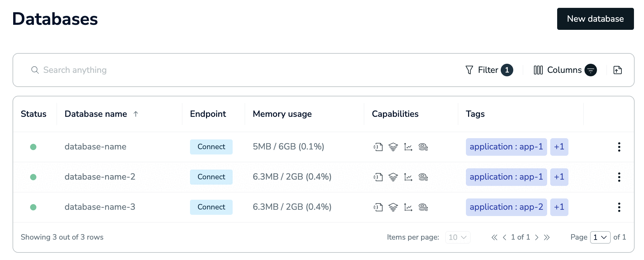644x260 pixels.
Task: Click the time series chart icon for database-name-3
Action: pyautogui.click(x=408, y=207)
